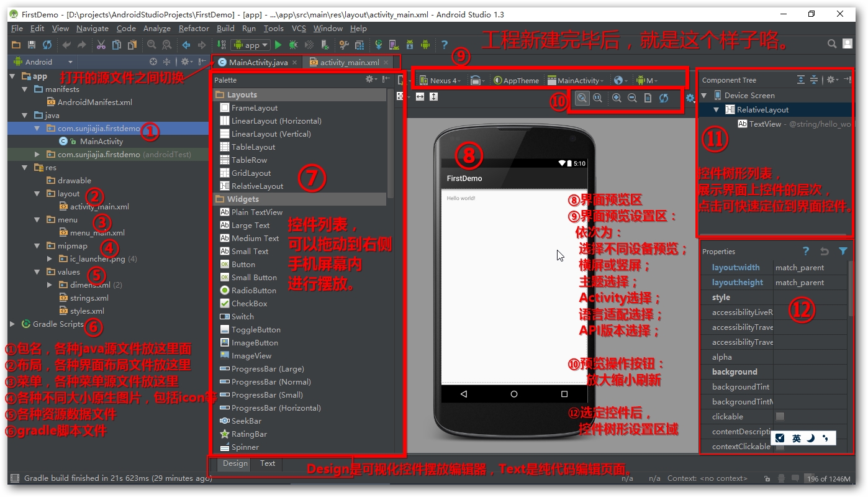Image resolution: width=868 pixels, height=497 pixels.
Task: Click the AppTheme theme button
Action: (516, 80)
